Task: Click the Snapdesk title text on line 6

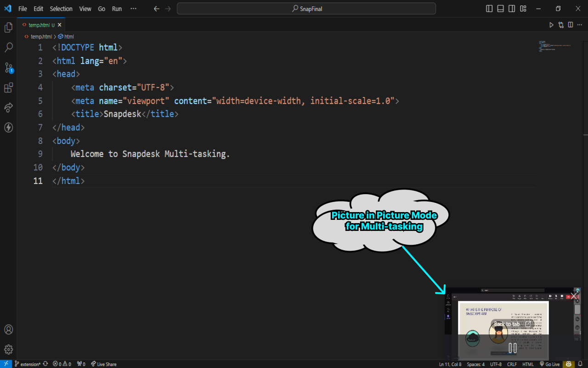Action: tap(122, 114)
